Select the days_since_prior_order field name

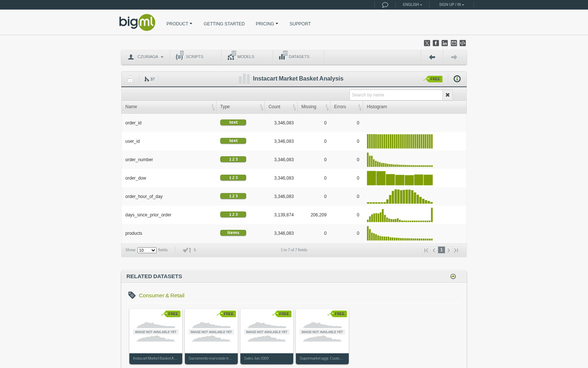coord(148,215)
